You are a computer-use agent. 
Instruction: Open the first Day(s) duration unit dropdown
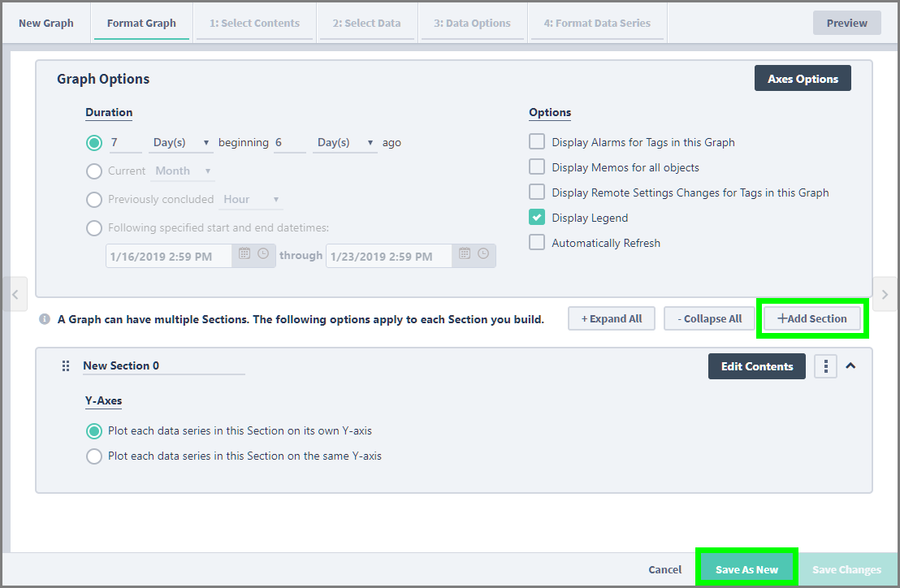coord(181,142)
